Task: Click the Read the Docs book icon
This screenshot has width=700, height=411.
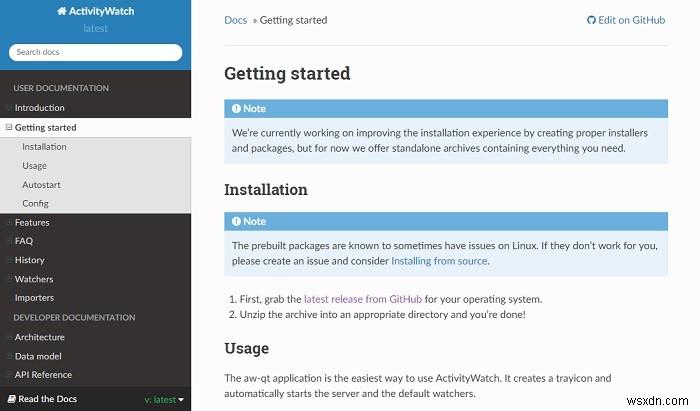Action: click(12, 399)
